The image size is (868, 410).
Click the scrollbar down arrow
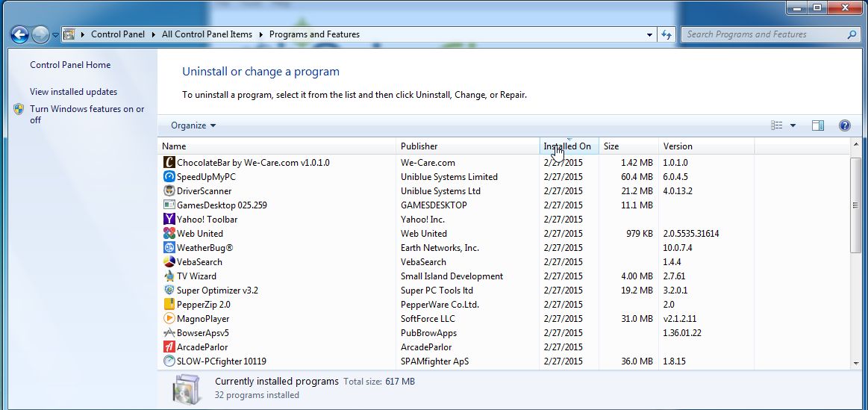point(856,364)
